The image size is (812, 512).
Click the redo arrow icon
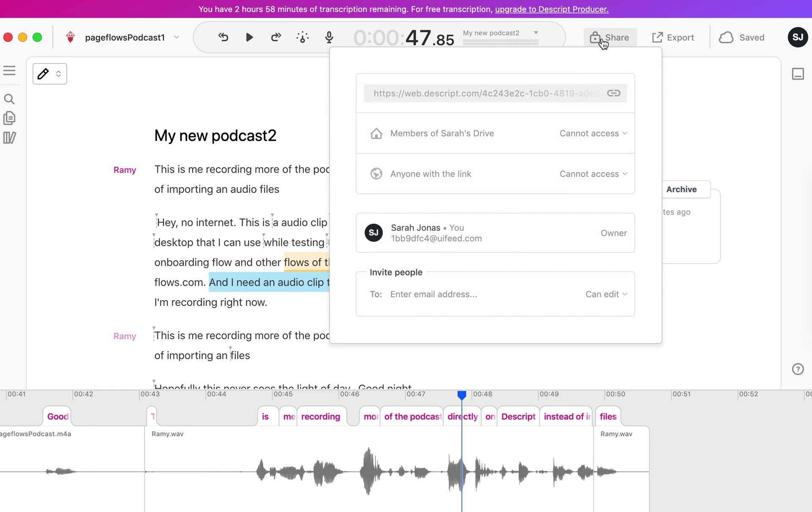coord(276,37)
